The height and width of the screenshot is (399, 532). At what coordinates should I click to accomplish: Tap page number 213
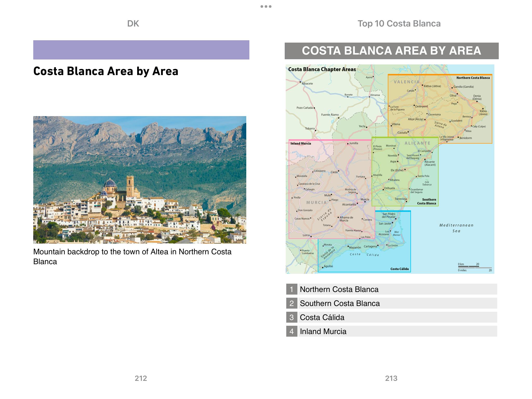pos(391,378)
